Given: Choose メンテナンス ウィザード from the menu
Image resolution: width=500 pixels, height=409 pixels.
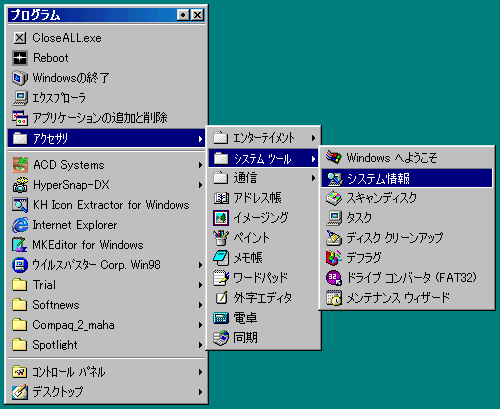Looking at the screenshot, I should pyautogui.click(x=407, y=298).
